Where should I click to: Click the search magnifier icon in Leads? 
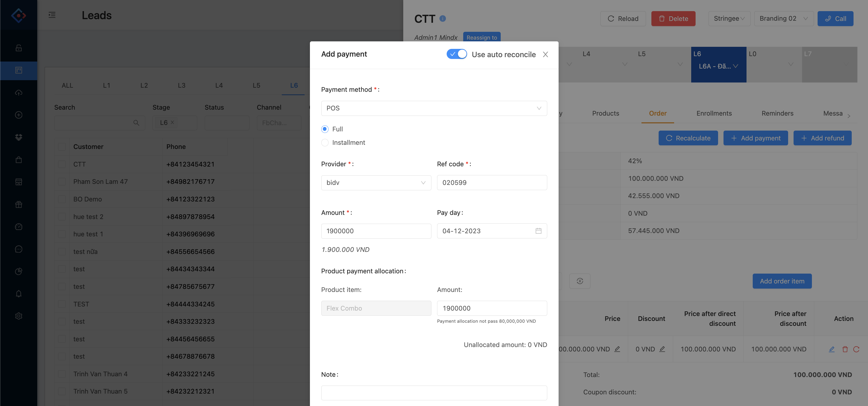[136, 123]
